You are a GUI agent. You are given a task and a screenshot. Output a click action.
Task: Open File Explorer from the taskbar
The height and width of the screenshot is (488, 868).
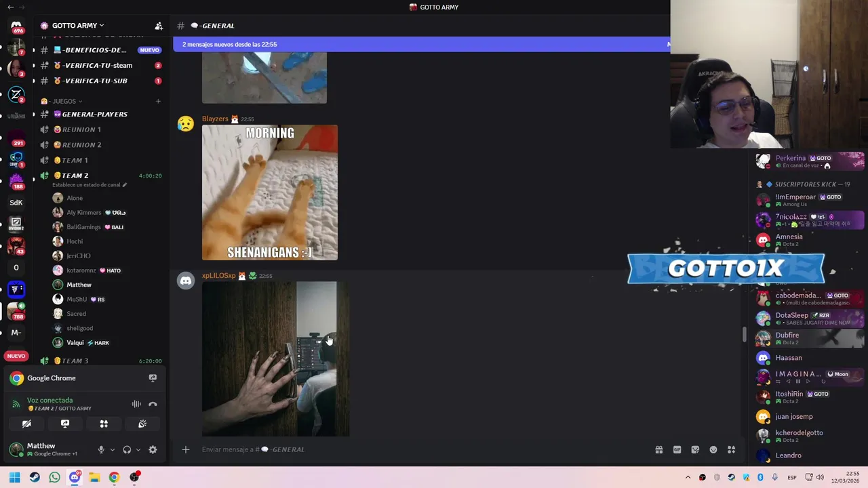click(94, 477)
